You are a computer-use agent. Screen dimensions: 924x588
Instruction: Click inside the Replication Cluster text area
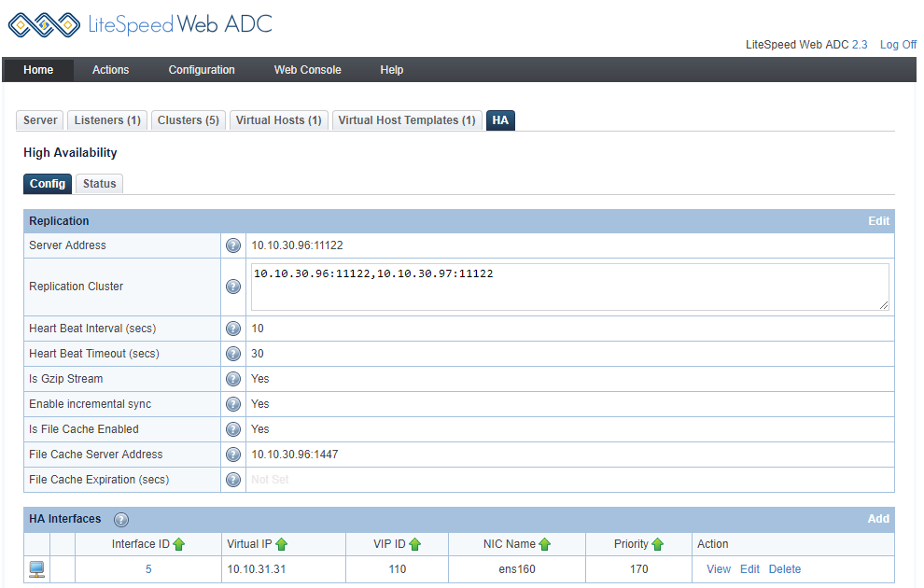[569, 287]
